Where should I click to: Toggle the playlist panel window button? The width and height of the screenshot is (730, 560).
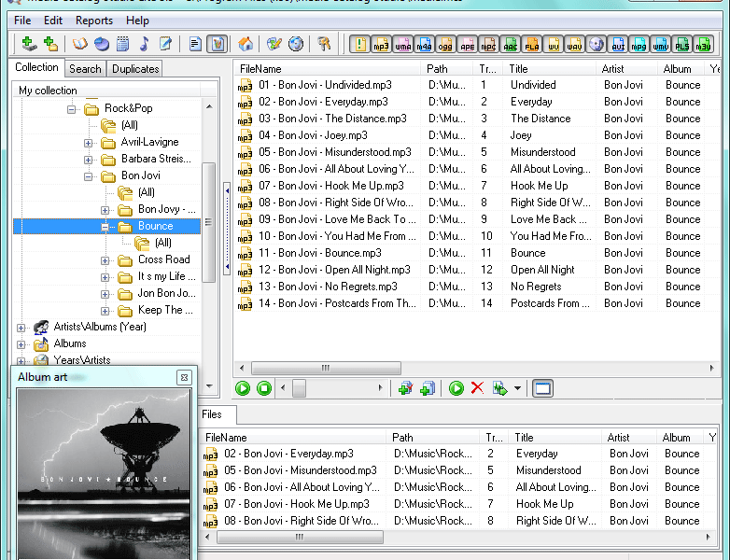542,387
